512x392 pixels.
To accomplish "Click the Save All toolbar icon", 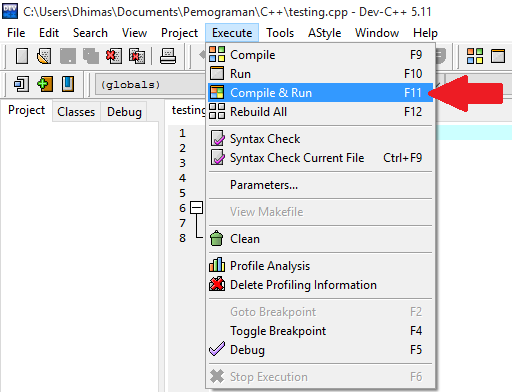I will point(91,56).
